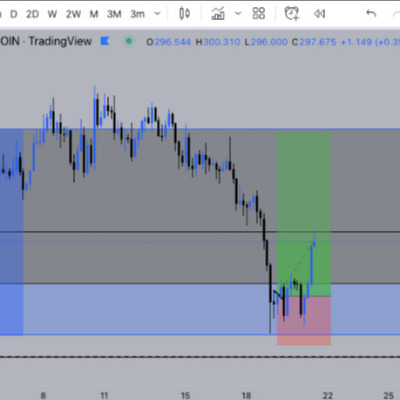The height and width of the screenshot is (400, 400).
Task: Click the open price value 296.544
Action: pos(173,42)
